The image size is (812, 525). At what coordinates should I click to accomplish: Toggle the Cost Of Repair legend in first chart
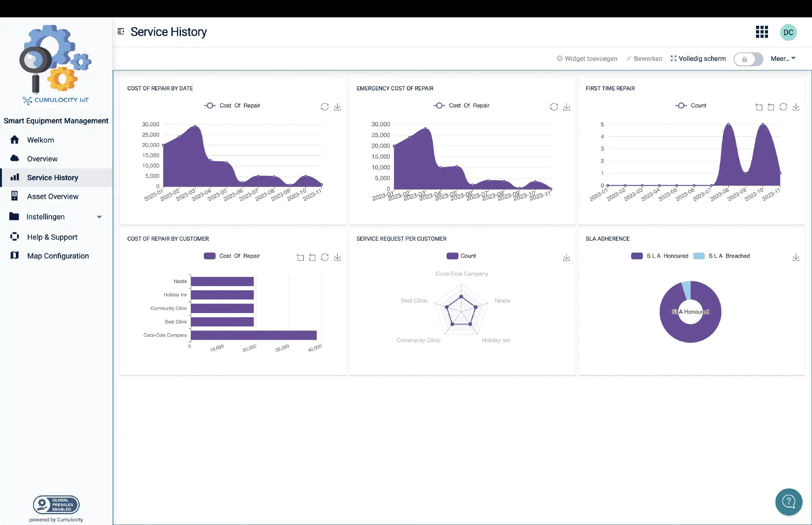[x=233, y=105]
